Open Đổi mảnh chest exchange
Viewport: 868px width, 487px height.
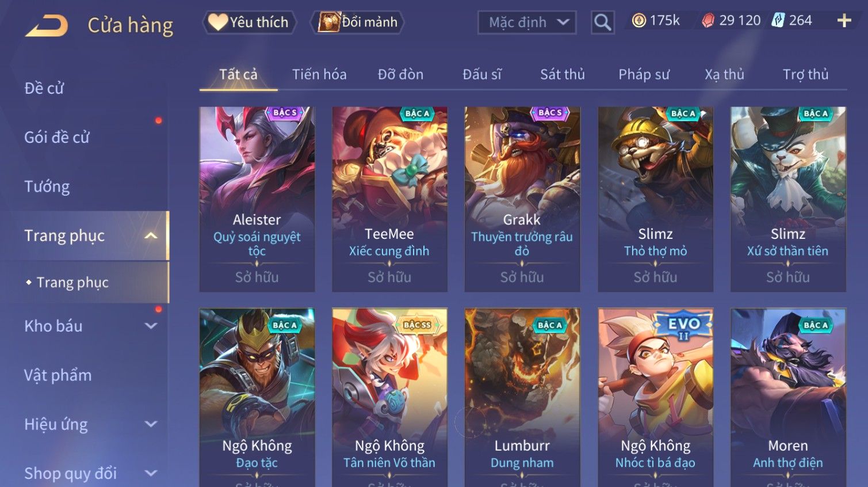[x=357, y=22]
